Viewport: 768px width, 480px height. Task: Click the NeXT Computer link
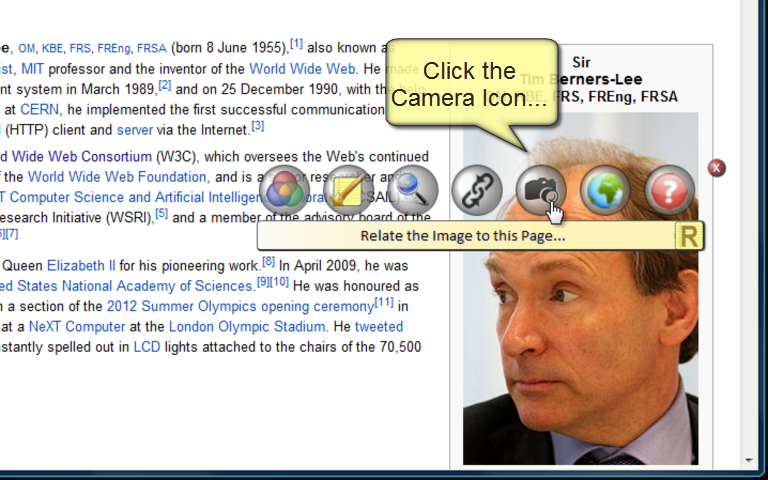click(x=77, y=327)
